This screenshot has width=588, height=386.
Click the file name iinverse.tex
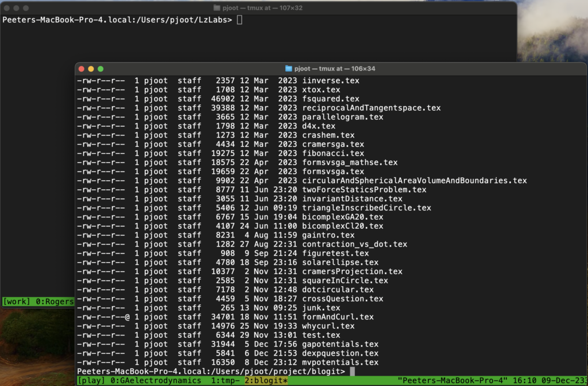[331, 80]
